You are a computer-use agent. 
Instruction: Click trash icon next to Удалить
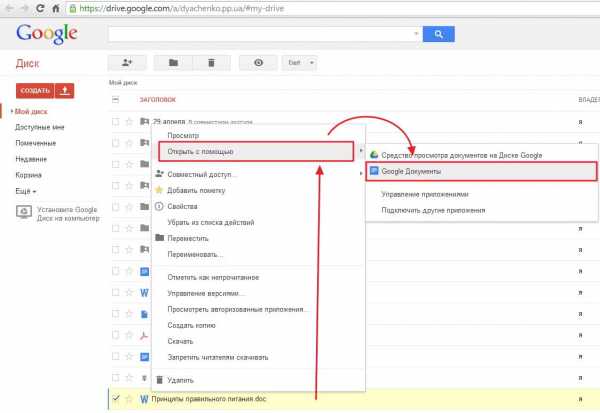160,380
